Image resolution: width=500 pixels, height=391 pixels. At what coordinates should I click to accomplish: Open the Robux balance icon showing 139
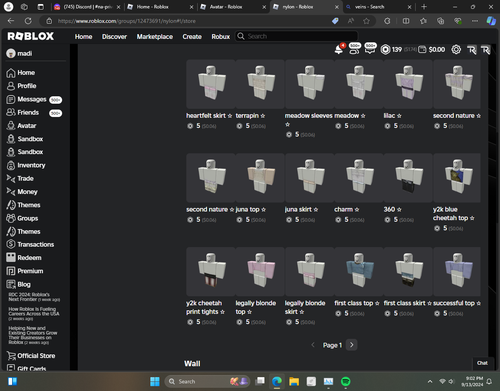(x=385, y=50)
